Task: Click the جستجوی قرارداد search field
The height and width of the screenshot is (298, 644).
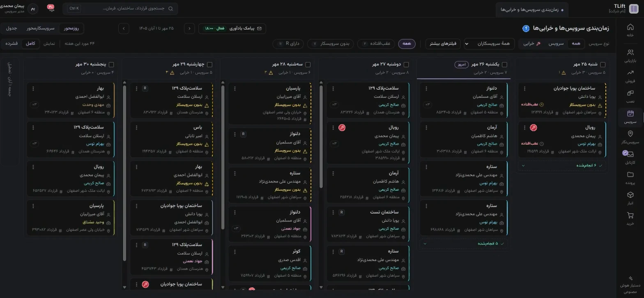Action: [121, 8]
